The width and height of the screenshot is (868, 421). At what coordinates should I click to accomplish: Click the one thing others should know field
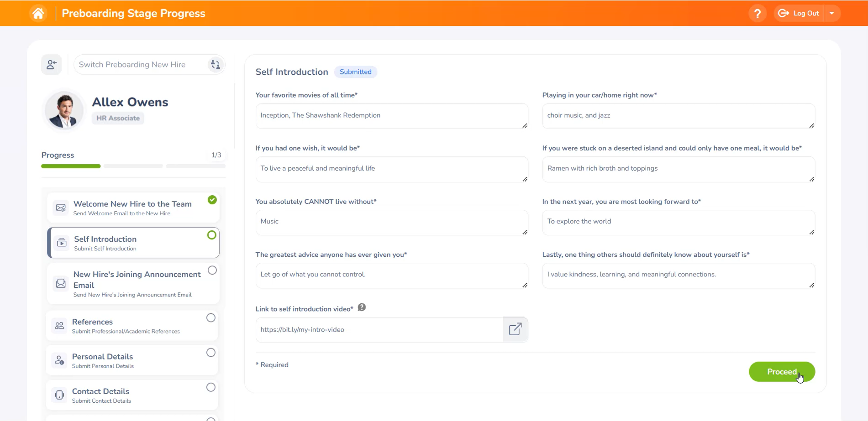pos(679,275)
